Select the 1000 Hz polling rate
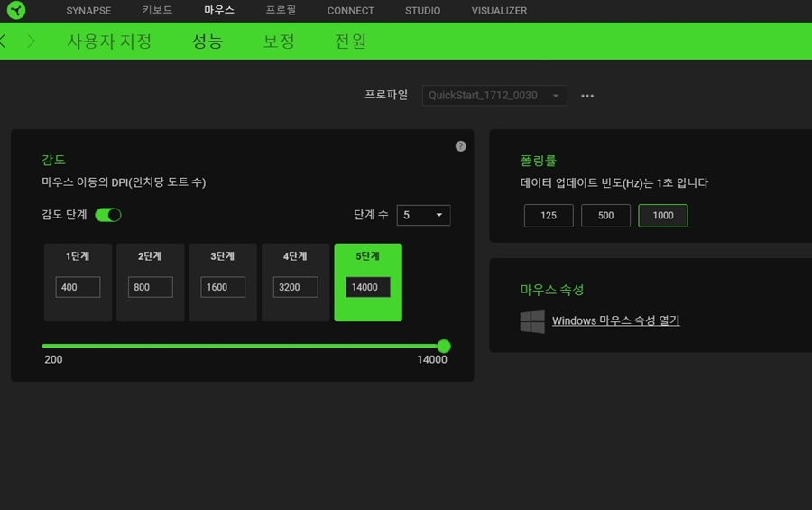The height and width of the screenshot is (510, 812). pyautogui.click(x=663, y=216)
